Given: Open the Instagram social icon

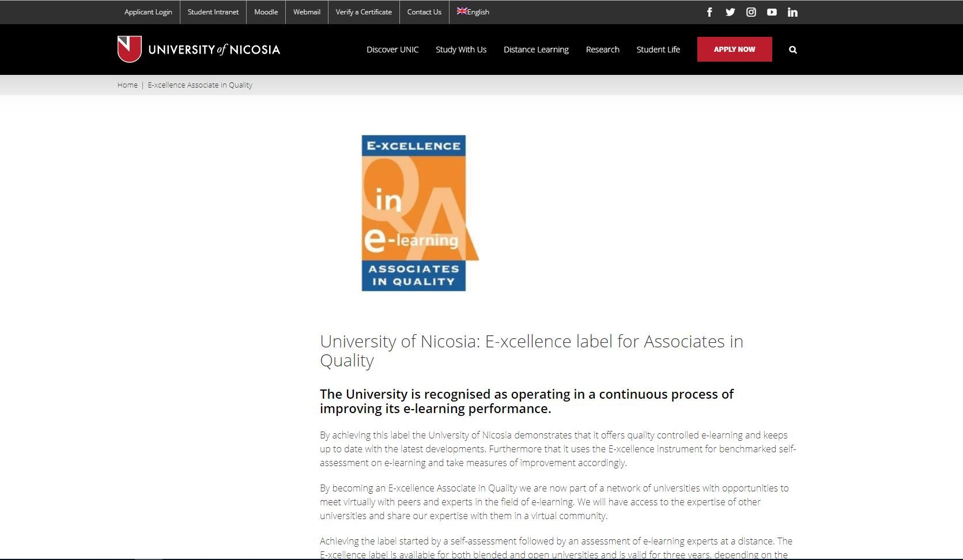Looking at the screenshot, I should 751,12.
